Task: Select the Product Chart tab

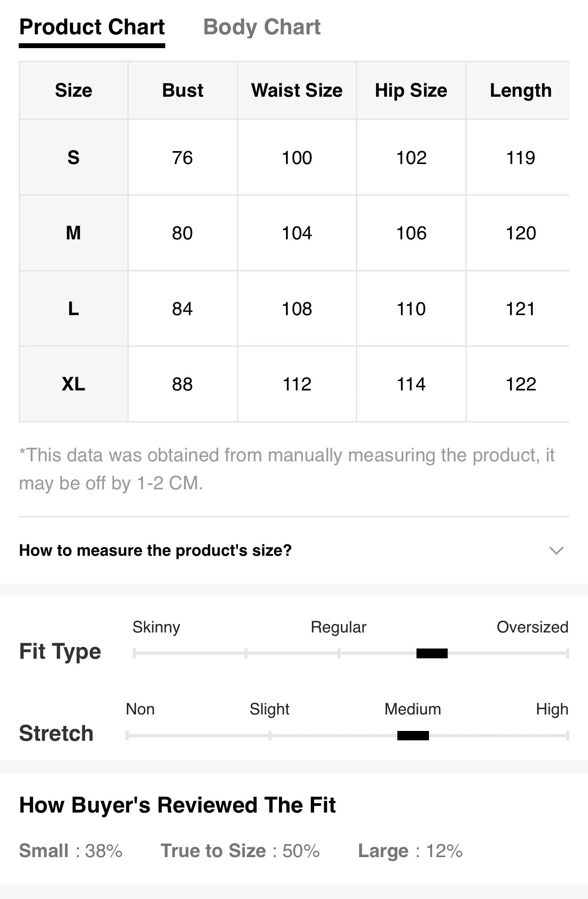Action: 92,27
